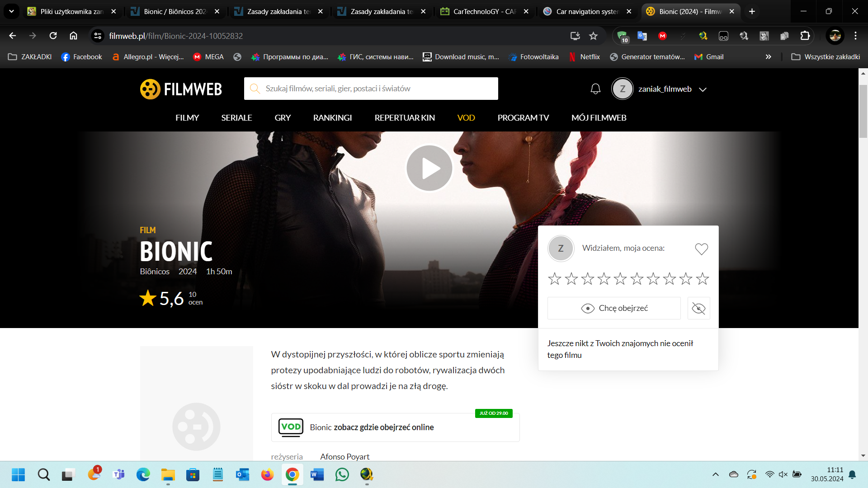
Task: Open ZAKŁADKI bookmarks folder
Action: [x=30, y=57]
